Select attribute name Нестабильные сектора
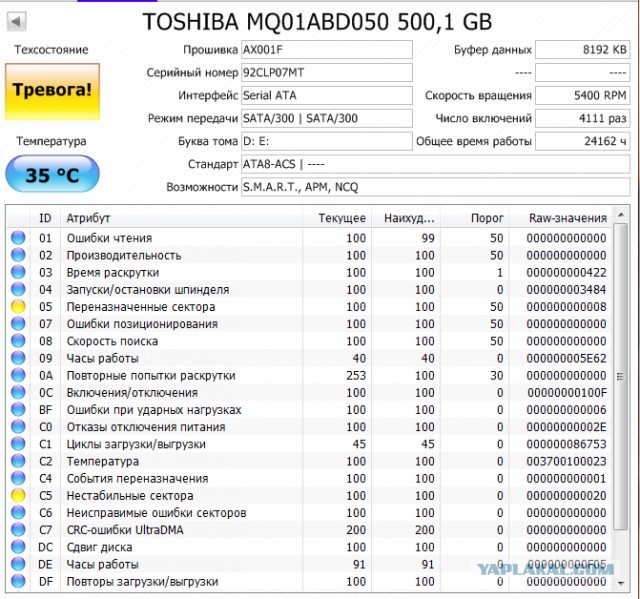Viewport: 640px width, 599px height. tap(130, 496)
